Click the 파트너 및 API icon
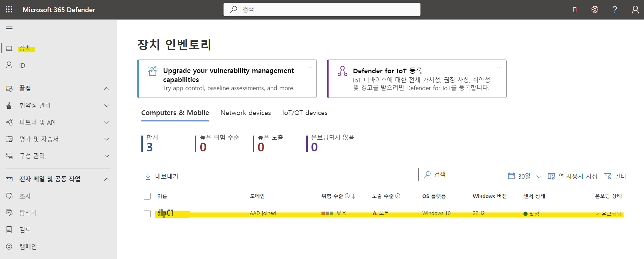This screenshot has height=259, width=644. (9, 122)
